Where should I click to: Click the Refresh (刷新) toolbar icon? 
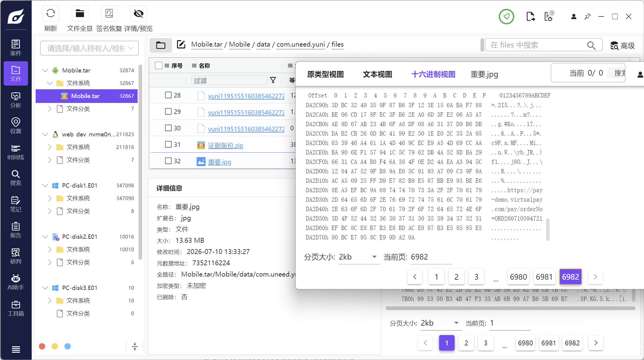(x=51, y=13)
